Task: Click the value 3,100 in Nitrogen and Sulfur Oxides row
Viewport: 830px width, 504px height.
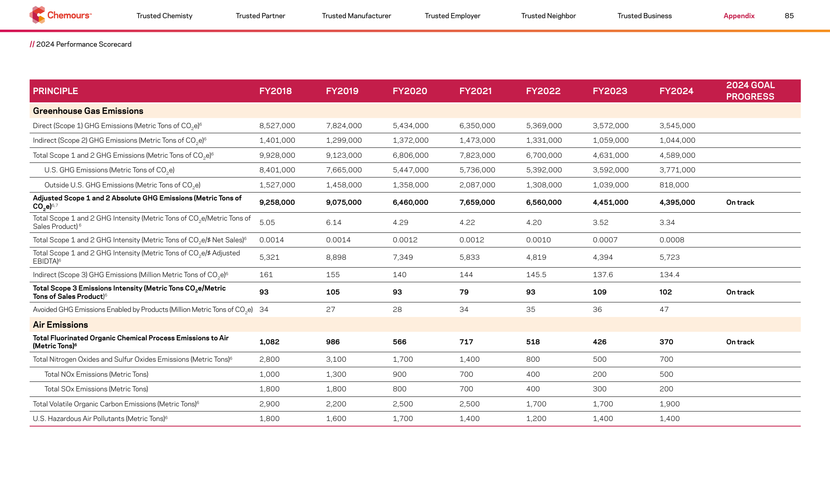Action: pyautogui.click(x=336, y=359)
